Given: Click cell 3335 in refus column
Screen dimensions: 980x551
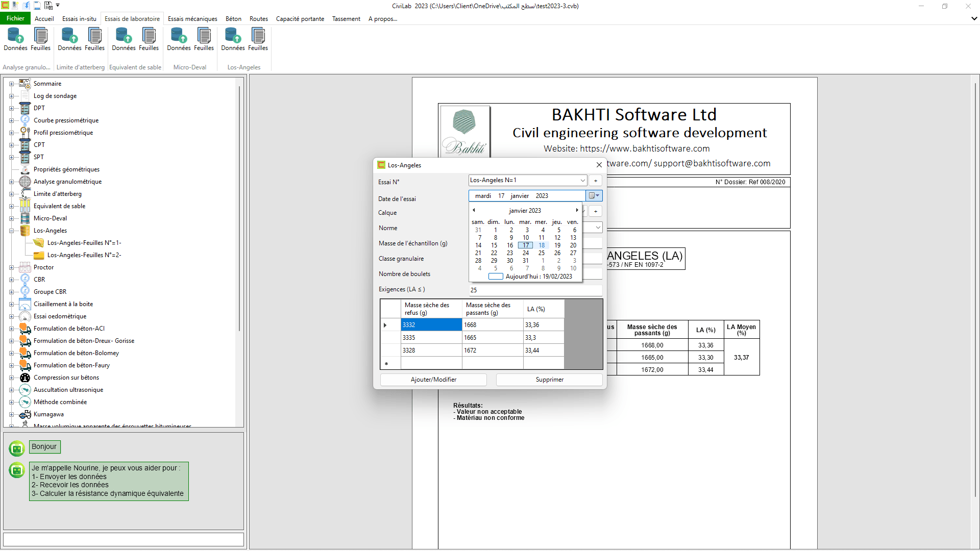Looking at the screenshot, I should (x=431, y=338).
